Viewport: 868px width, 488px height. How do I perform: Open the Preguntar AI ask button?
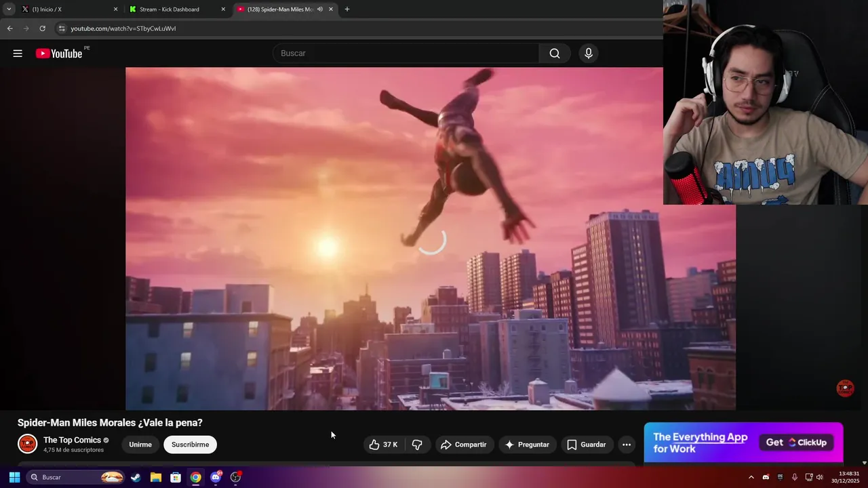click(x=528, y=445)
